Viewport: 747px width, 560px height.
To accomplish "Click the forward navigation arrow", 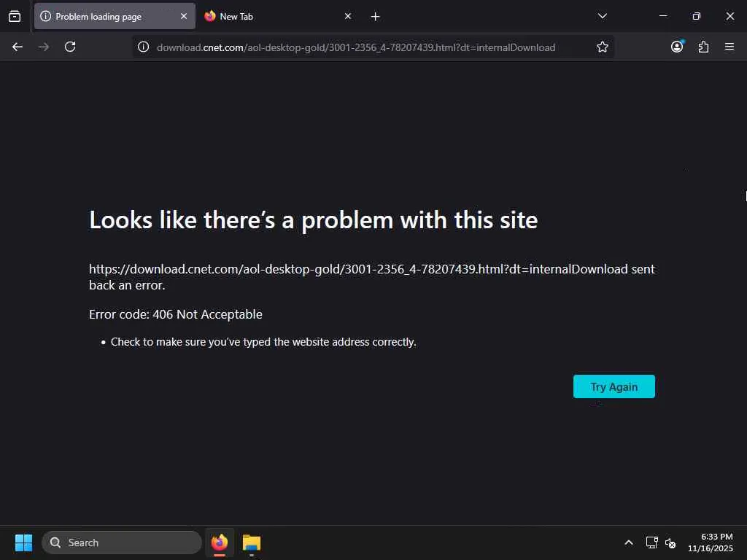I will [x=44, y=47].
